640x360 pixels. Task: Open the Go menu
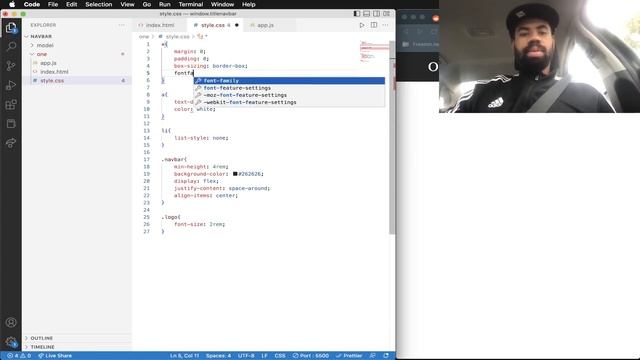[147, 4]
